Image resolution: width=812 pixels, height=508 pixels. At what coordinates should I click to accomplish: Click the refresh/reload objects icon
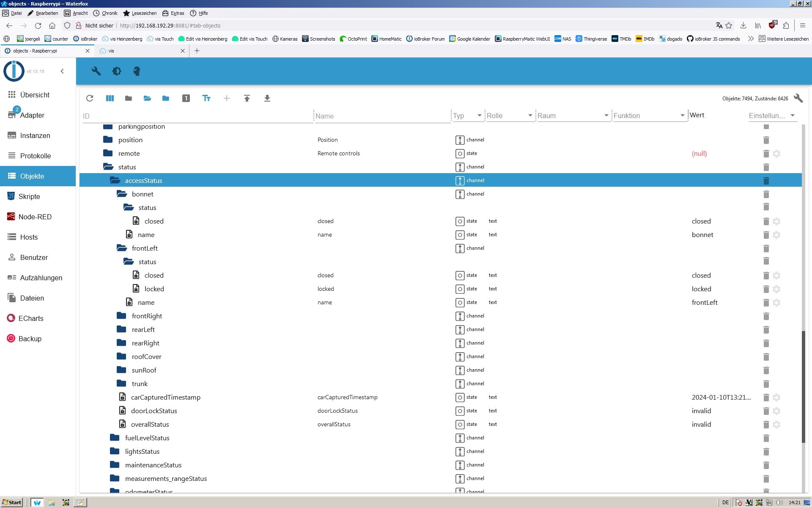click(89, 98)
